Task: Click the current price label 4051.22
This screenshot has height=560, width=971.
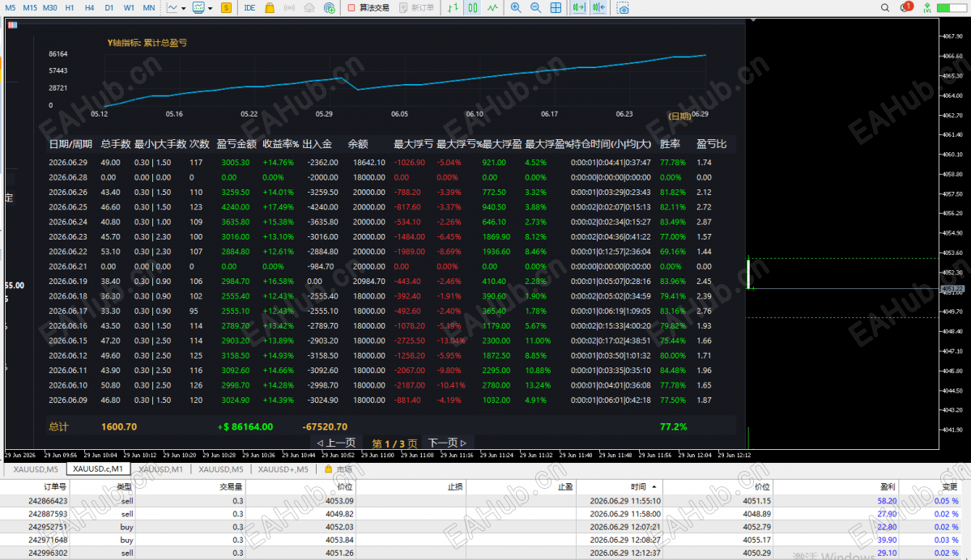Action: coord(952,289)
